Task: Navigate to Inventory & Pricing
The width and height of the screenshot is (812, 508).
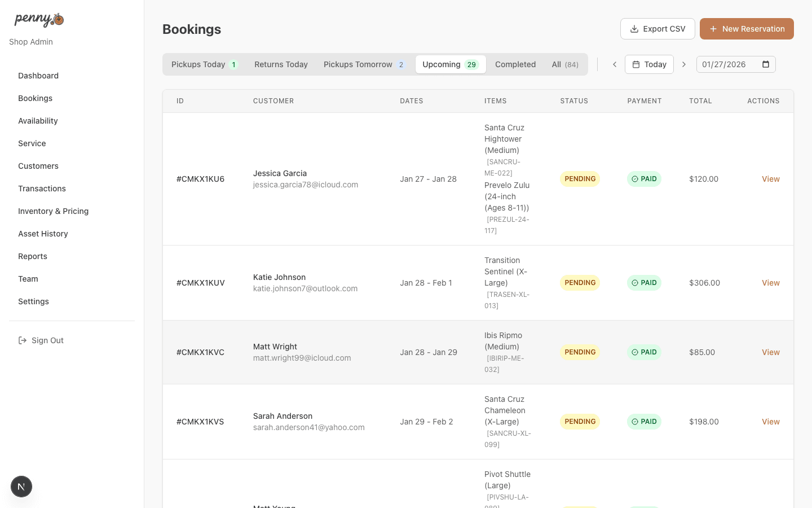Action: point(53,211)
